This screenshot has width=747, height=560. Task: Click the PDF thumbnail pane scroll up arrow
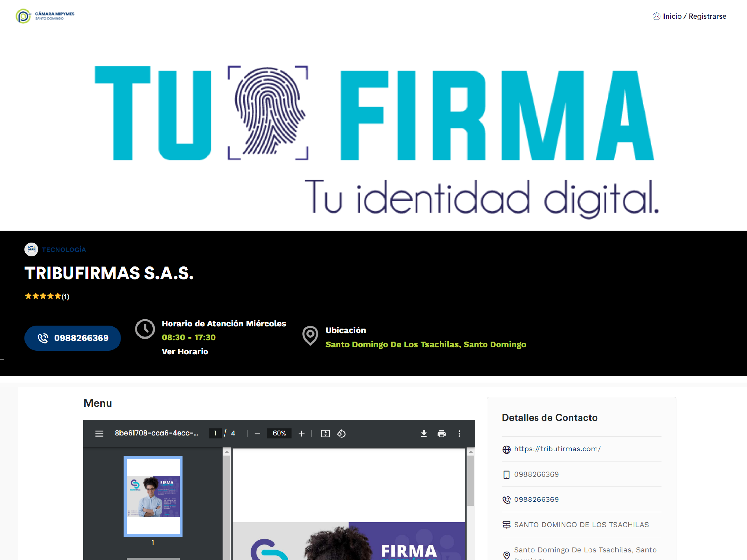click(227, 452)
